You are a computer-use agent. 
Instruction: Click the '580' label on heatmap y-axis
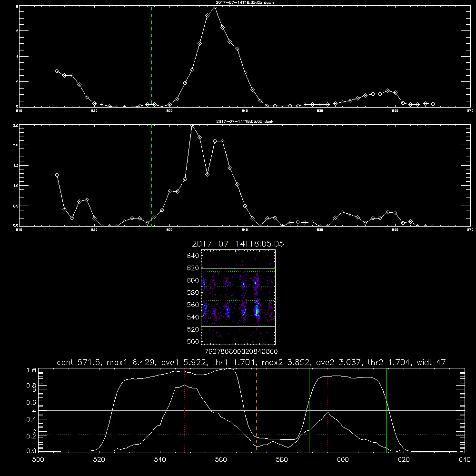click(193, 293)
